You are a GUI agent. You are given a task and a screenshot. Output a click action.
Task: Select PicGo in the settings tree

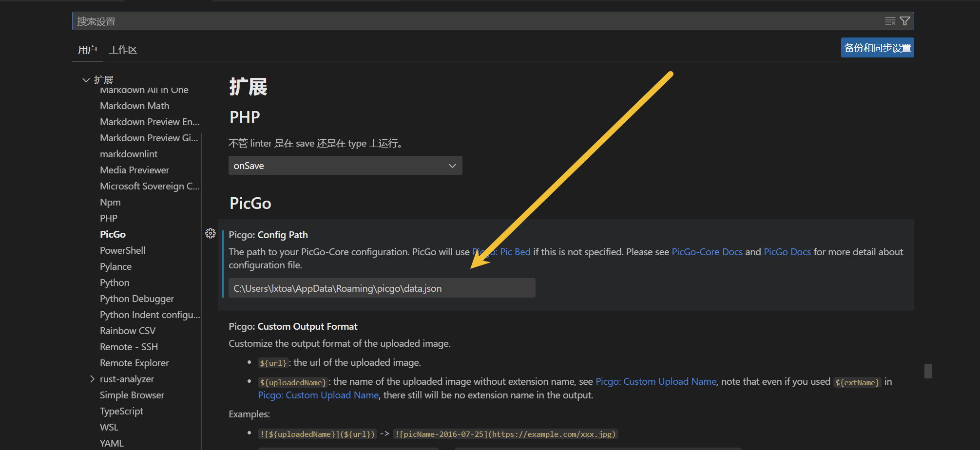coord(113,234)
